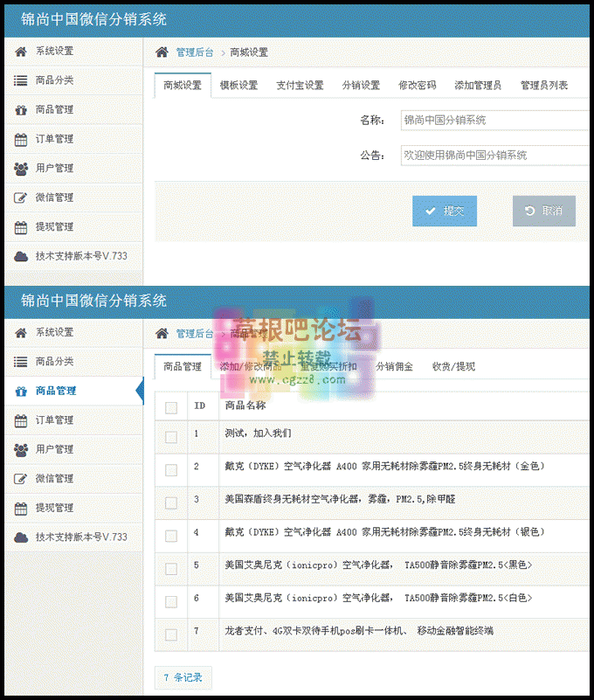Click the 商品名称 column header
Viewport: 594px width, 700px height.
tap(245, 405)
